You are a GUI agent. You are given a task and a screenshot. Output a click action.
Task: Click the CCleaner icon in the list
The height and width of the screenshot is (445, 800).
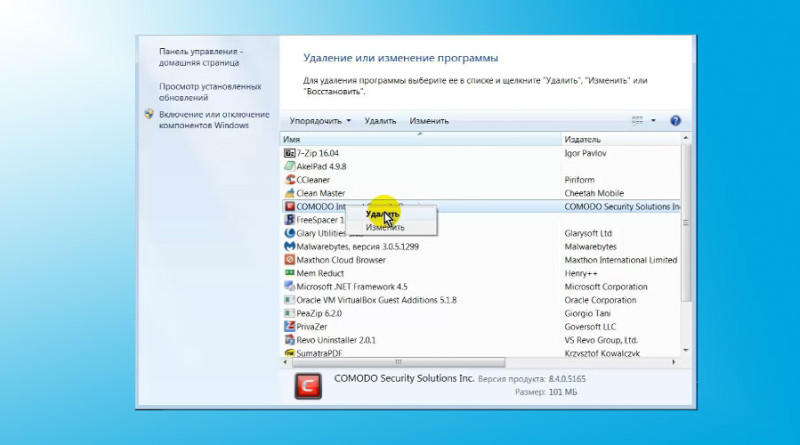pos(289,180)
